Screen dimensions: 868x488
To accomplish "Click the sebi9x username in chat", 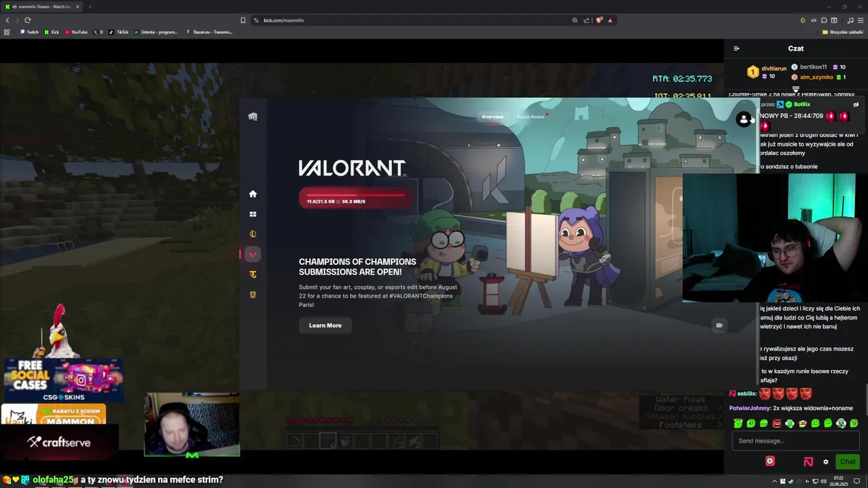I will point(746,394).
